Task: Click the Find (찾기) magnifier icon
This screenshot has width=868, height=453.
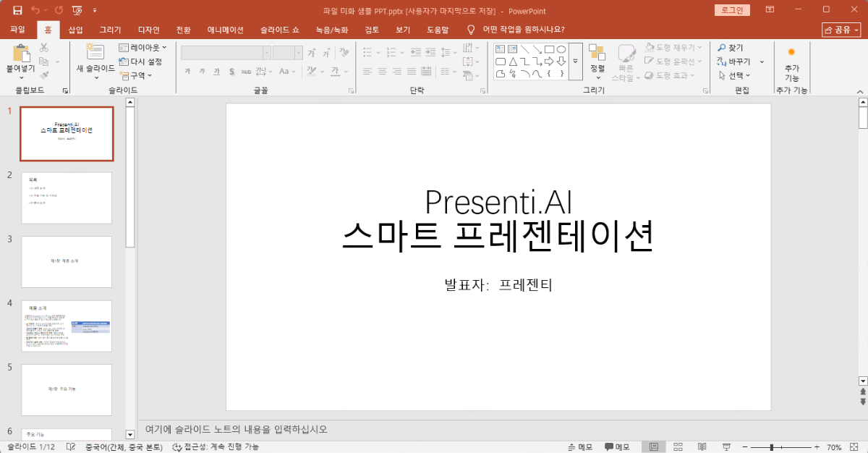Action: coord(721,48)
